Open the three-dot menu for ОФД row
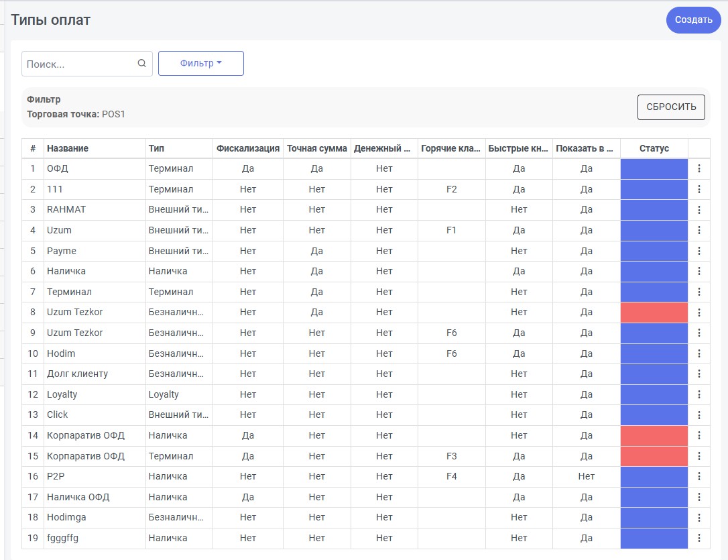Image resolution: width=728 pixels, height=560 pixels. [x=699, y=168]
